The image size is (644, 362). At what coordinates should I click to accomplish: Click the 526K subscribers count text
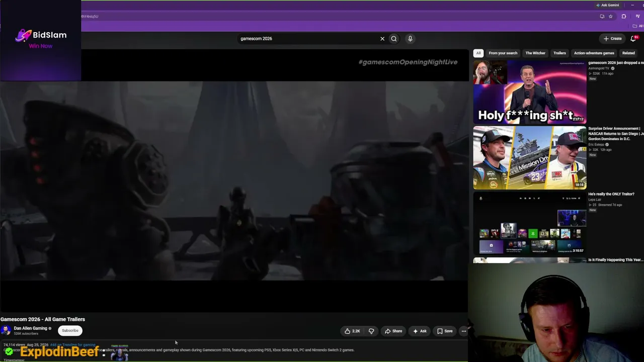coord(26,334)
